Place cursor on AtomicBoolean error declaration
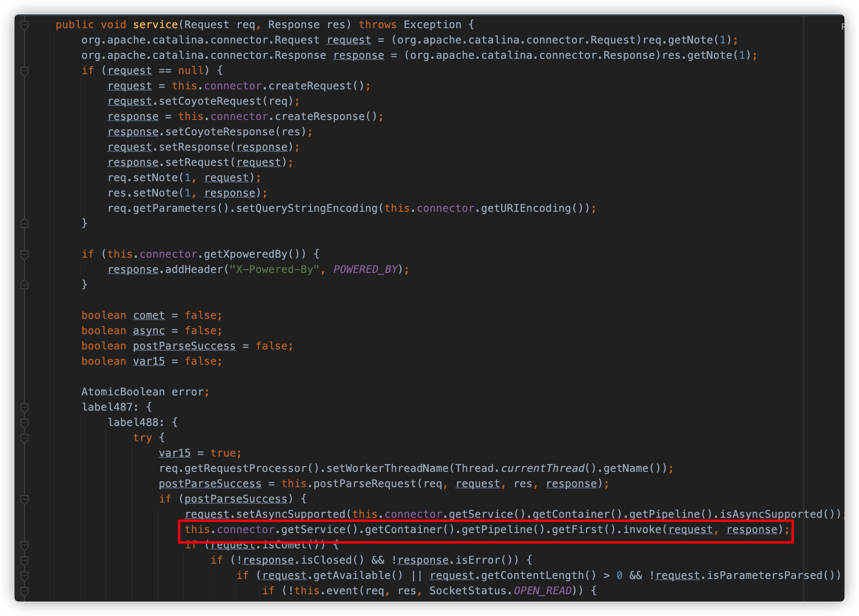This screenshot has width=859, height=616. (145, 392)
